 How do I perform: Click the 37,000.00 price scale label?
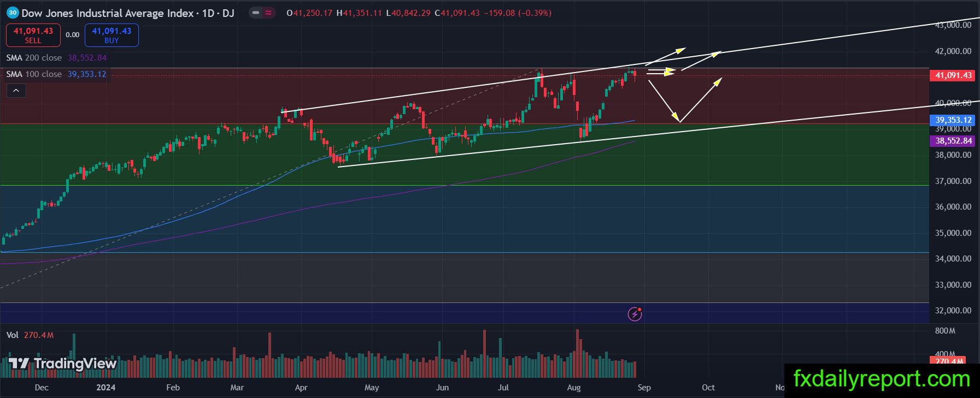953,181
